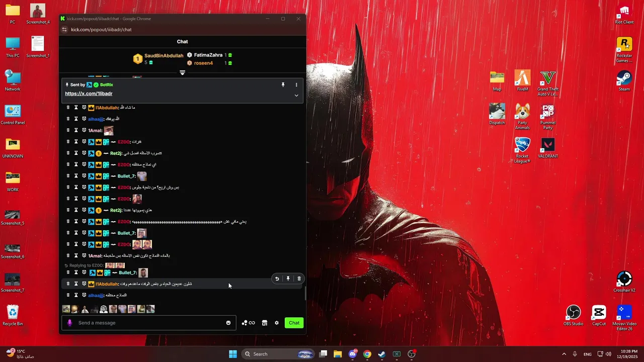Viewport: 644px width, 362px height.
Task: Open Discord from the taskbar
Action: [353, 354]
